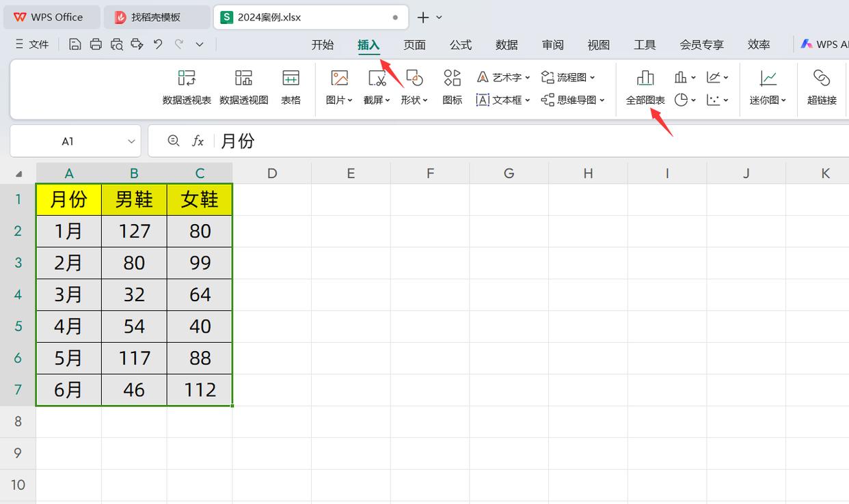The height and width of the screenshot is (504, 849).
Task: Select column H header
Action: coord(588,173)
